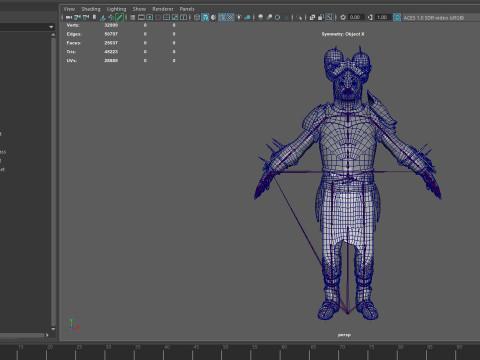480x360 pixels.
Task: Click the Gamma reset icon
Action: (370, 17)
